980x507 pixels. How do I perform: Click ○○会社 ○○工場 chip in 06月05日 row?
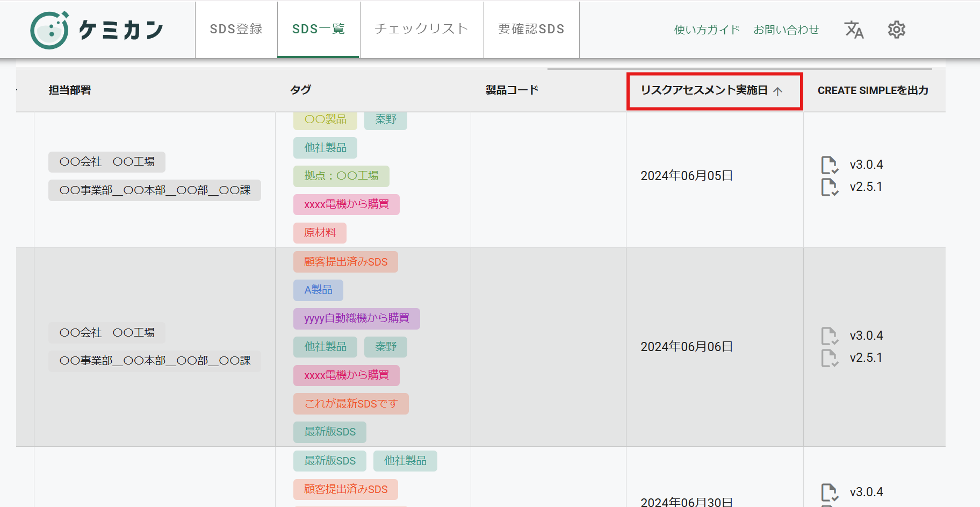pos(107,162)
